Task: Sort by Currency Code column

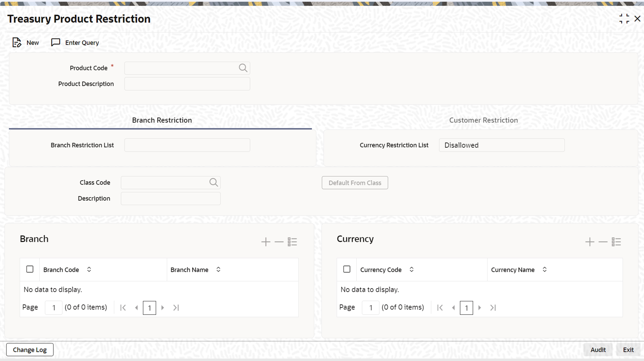Action: [x=411, y=270]
